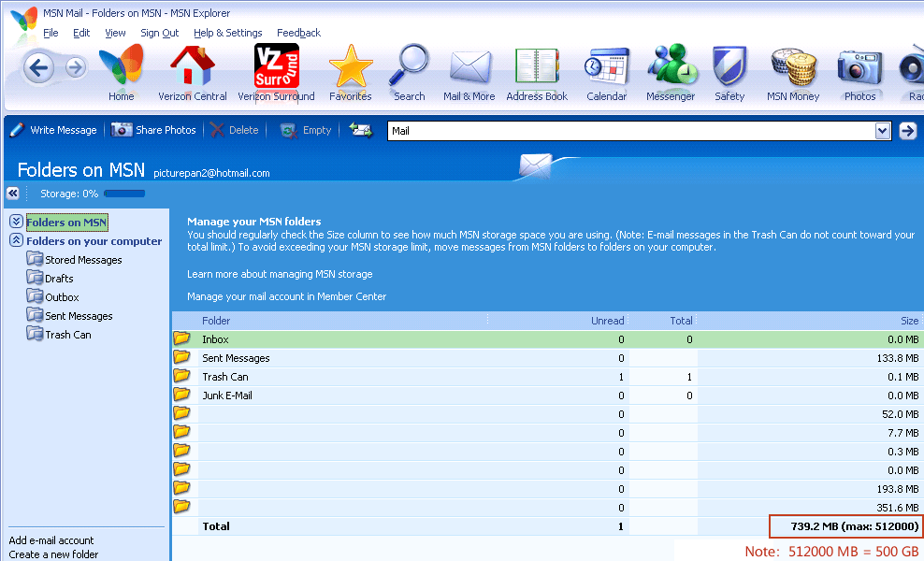The image size is (924, 561).
Task: Select Trash Can row in folder table
Action: tap(547, 377)
